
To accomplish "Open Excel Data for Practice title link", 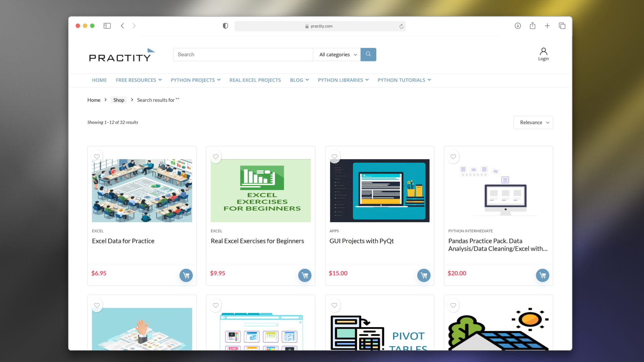I will (x=123, y=241).
